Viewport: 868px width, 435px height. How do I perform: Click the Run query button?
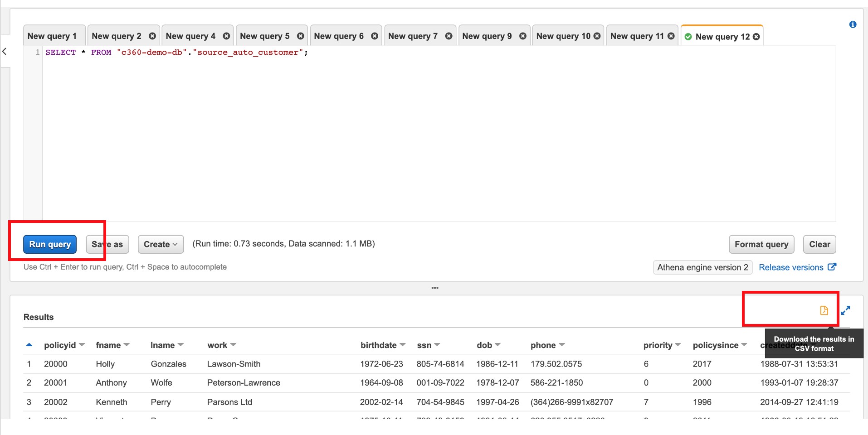click(x=50, y=244)
